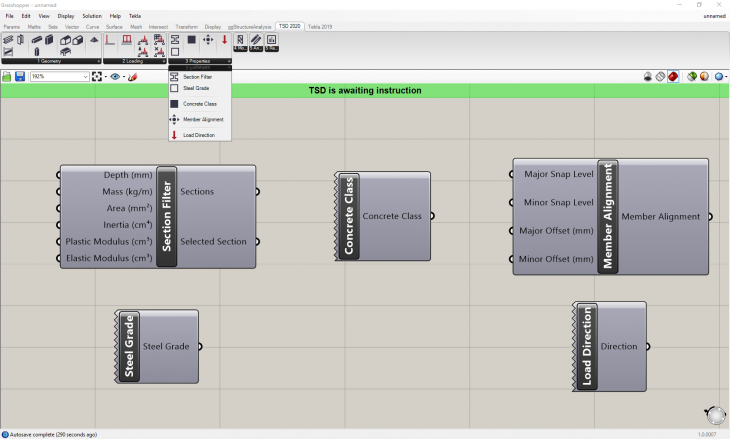
Task: Open the dropdown arrow beside the eye icon
Action: pos(124,77)
